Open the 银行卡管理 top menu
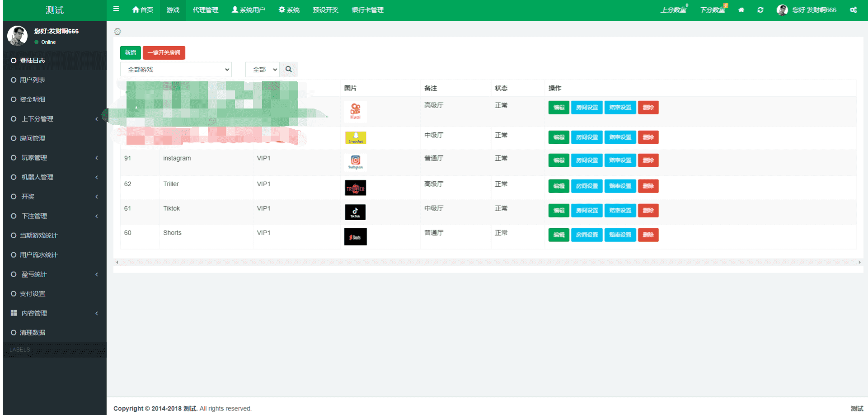Viewport: 868px width, 415px height. pos(367,10)
